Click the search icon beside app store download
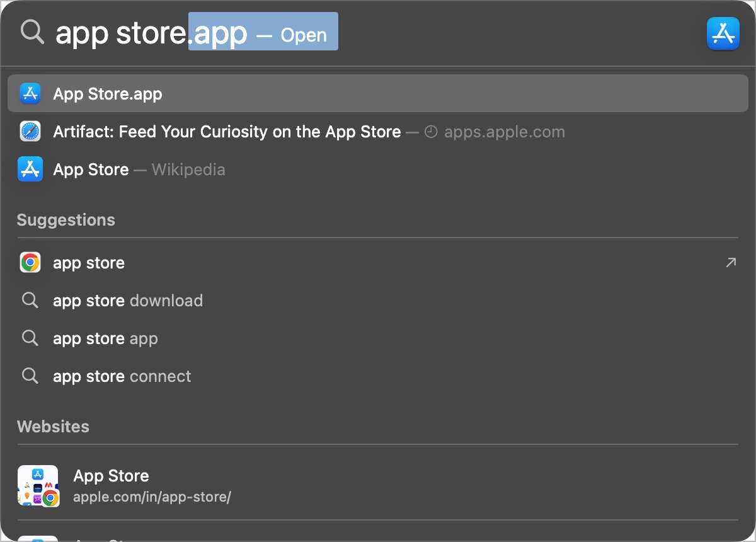This screenshot has width=756, height=542. [x=30, y=300]
